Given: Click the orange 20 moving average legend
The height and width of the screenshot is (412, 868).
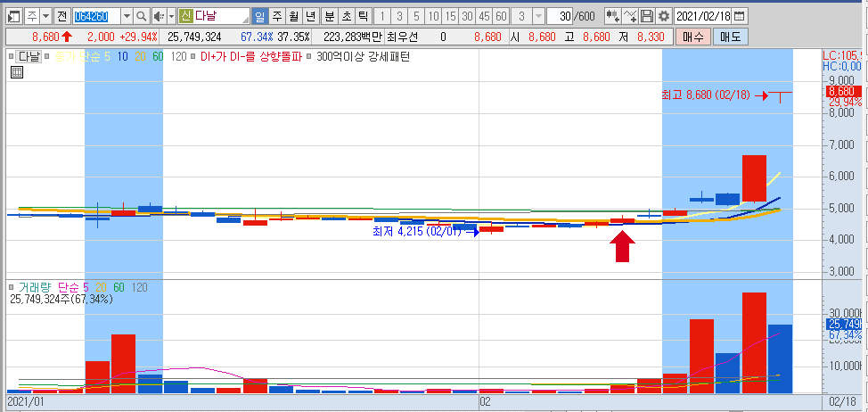Looking at the screenshot, I should pos(141,56).
